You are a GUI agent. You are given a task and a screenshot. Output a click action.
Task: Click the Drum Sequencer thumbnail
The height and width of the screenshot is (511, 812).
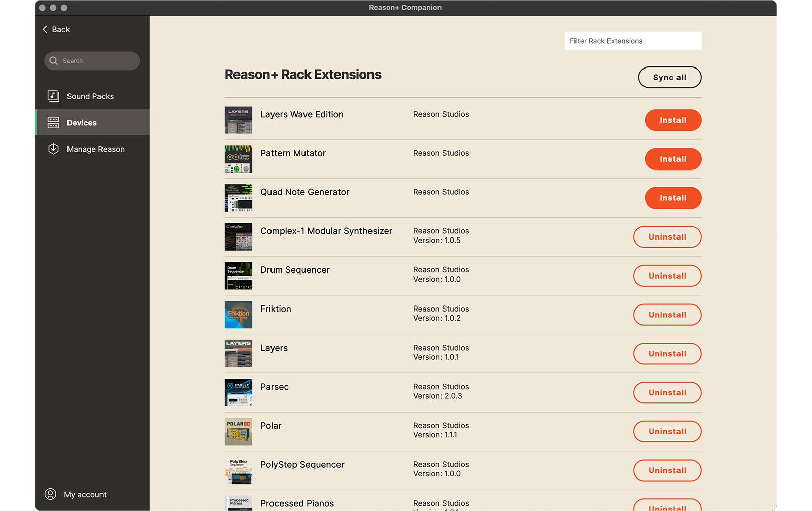pos(239,276)
